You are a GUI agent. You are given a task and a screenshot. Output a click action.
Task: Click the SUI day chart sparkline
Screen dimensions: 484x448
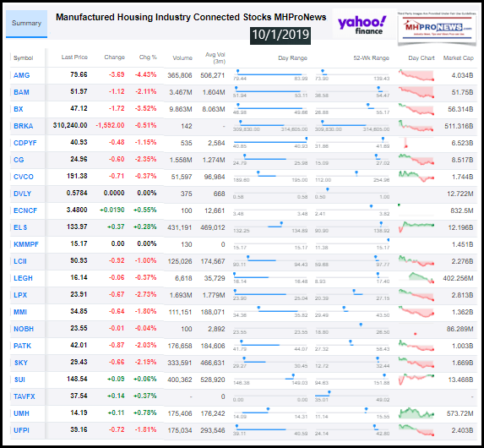click(x=416, y=380)
